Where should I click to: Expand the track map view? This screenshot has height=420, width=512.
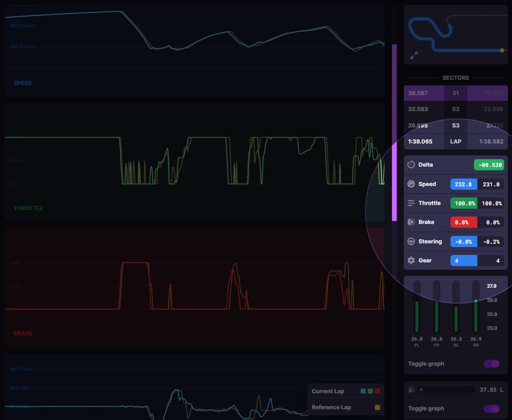pyautogui.click(x=414, y=55)
